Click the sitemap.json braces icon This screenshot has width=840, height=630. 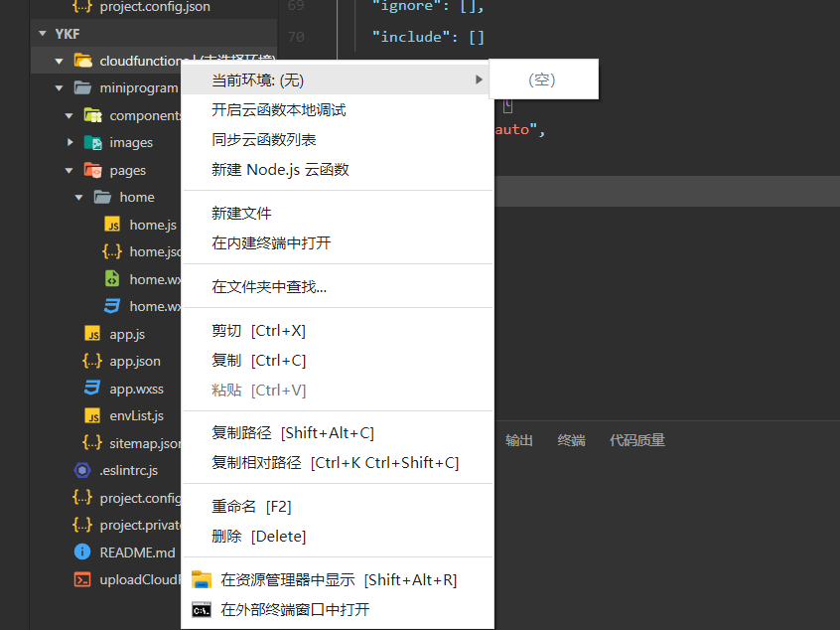coord(92,443)
